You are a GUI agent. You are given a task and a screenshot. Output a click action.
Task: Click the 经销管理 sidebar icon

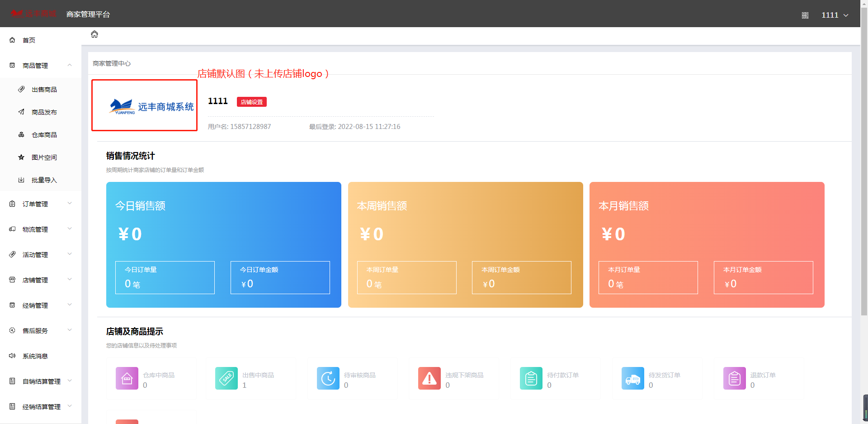pos(12,305)
